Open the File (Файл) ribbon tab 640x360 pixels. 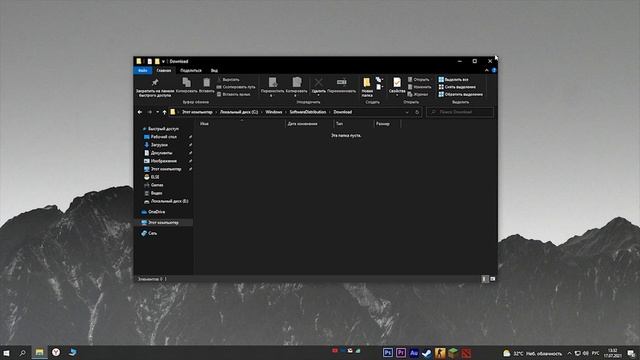coord(143,71)
